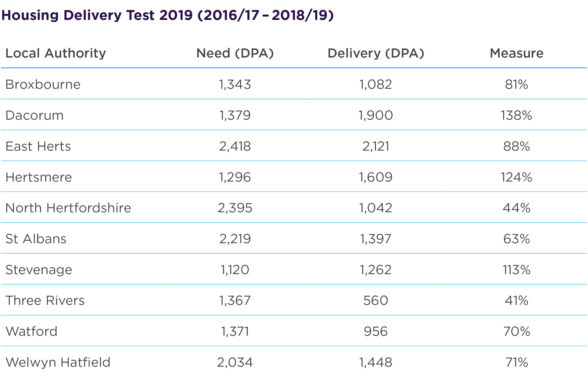Click the Need (DPA) column header

235,53
